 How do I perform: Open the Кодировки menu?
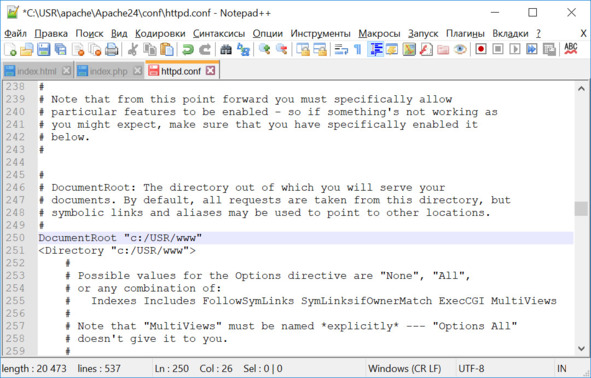pyautogui.click(x=160, y=34)
